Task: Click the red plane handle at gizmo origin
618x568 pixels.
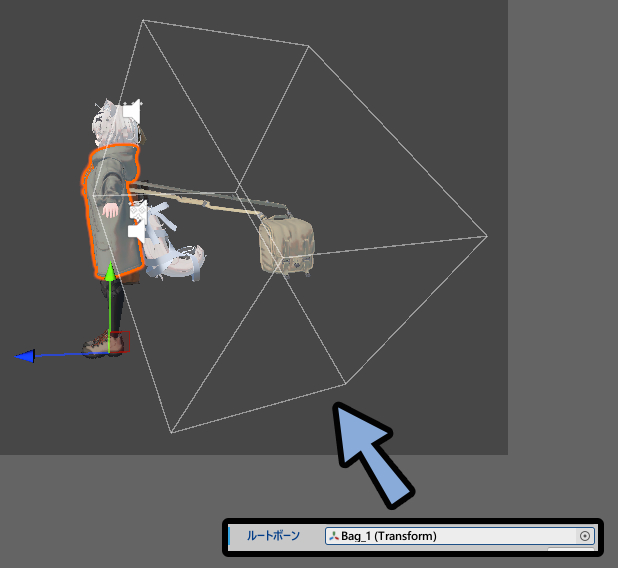Action: coord(120,342)
